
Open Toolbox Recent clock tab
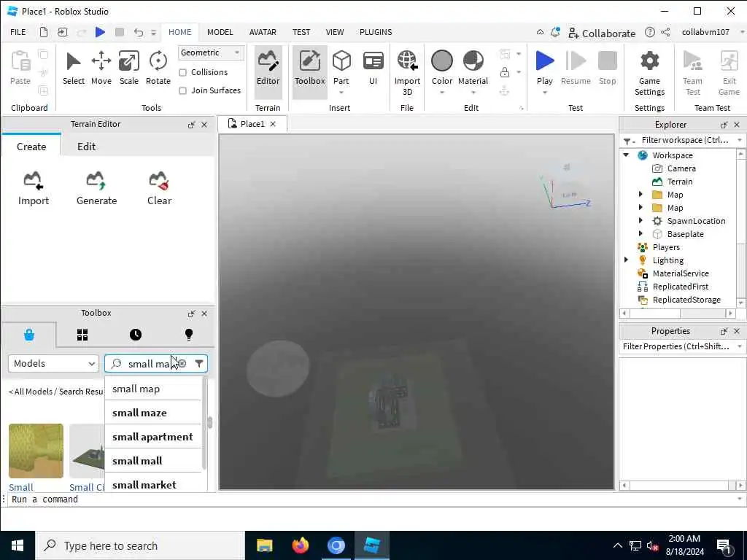click(136, 335)
